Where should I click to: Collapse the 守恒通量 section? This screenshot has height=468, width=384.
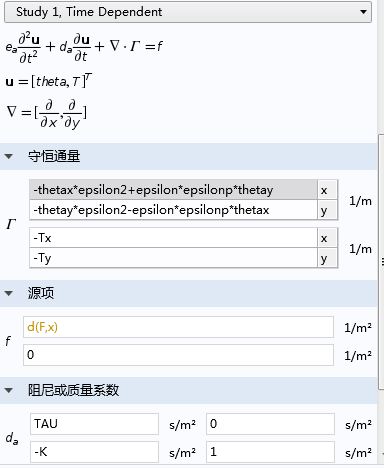click(x=9, y=156)
